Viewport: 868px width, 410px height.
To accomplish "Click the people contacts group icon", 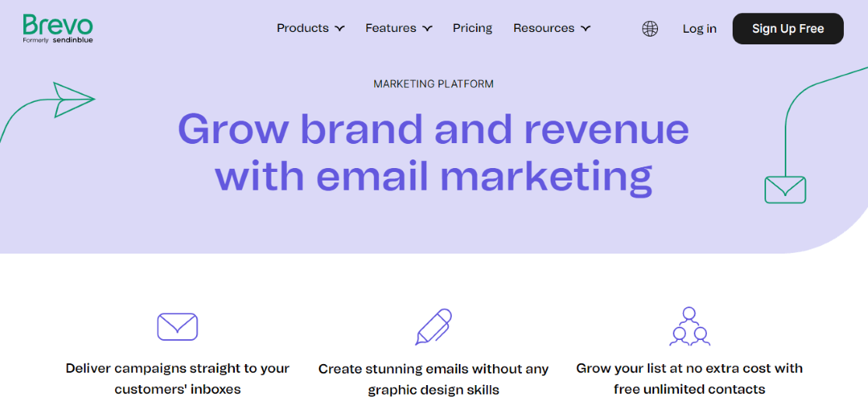I will 690,327.
